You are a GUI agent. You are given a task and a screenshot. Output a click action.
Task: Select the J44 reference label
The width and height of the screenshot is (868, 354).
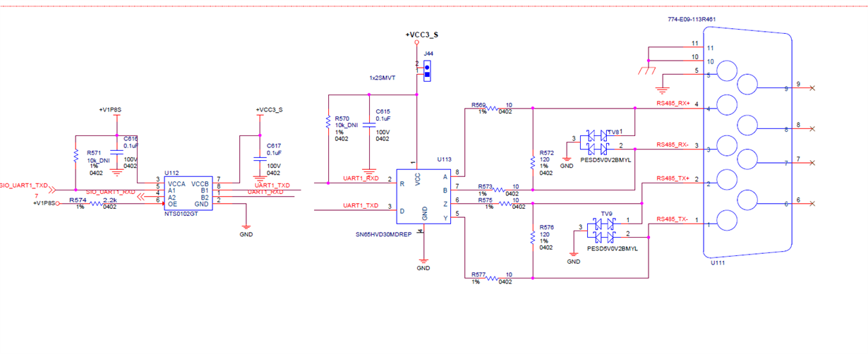pos(428,54)
